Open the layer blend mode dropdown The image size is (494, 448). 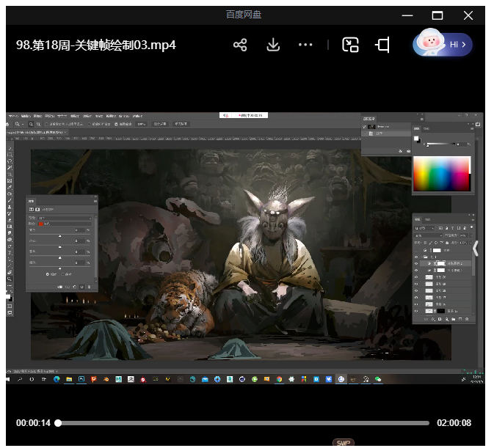coord(429,235)
